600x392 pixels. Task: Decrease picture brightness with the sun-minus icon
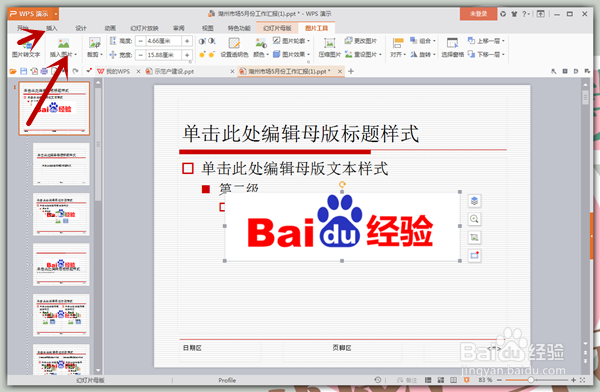click(211, 54)
